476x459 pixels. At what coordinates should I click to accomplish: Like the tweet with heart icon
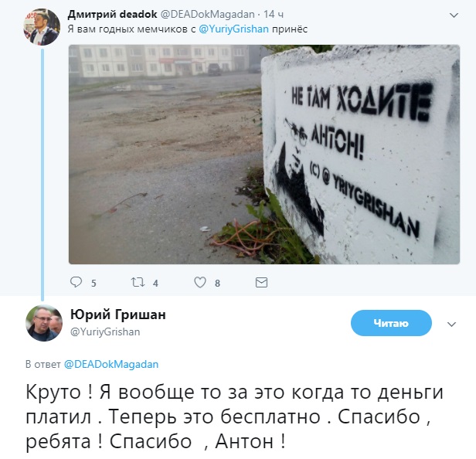[200, 282]
